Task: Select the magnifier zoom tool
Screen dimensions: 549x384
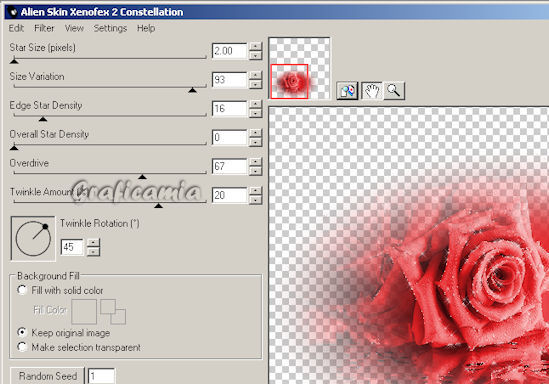Action: pyautogui.click(x=394, y=91)
